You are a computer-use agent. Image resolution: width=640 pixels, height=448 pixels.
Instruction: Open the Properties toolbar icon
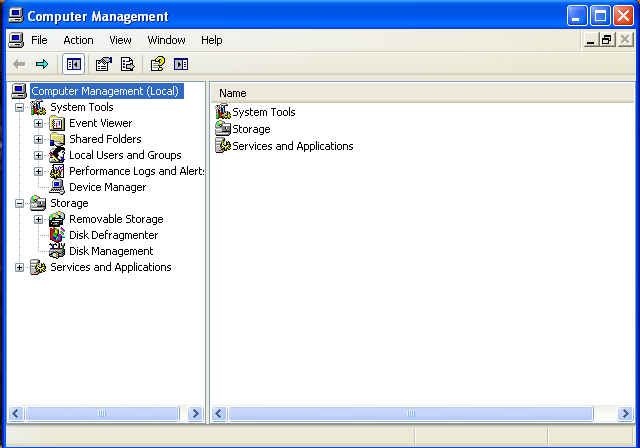(x=103, y=64)
